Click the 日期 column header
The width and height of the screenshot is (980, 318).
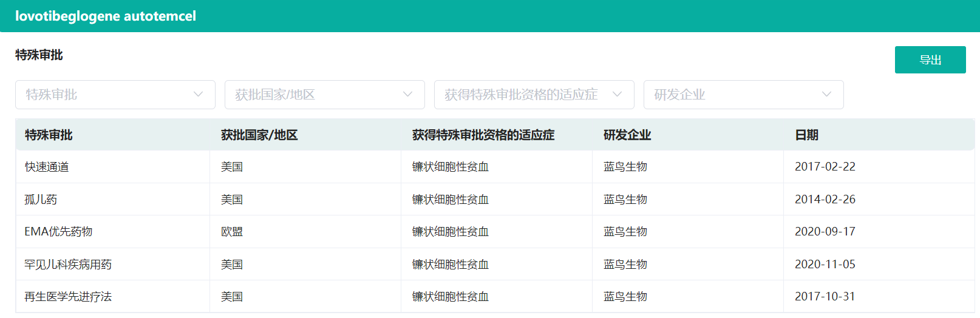click(x=807, y=135)
